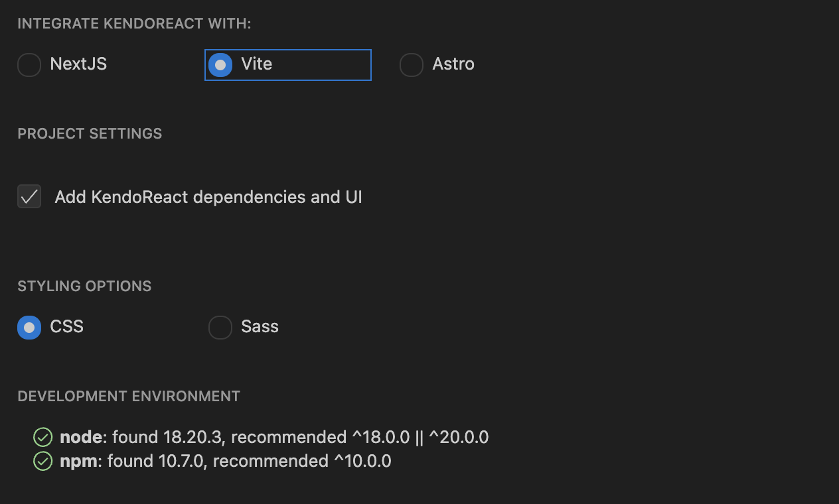Image resolution: width=839 pixels, height=504 pixels.
Task: Click the 'Integrate KendoReact With' heading
Action: (x=134, y=24)
